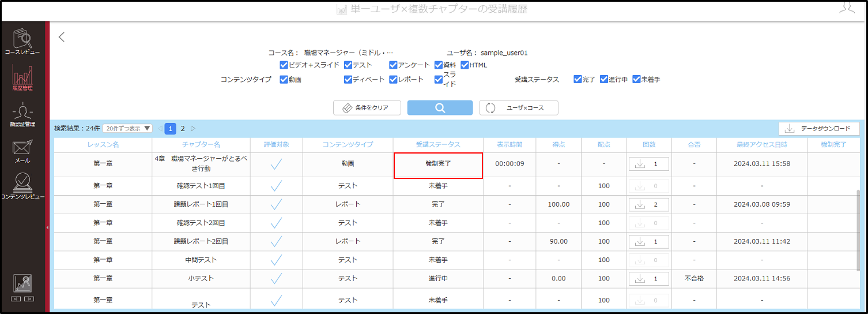Toggle 完了 status checkbox
The width and height of the screenshot is (868, 314).
point(578,80)
